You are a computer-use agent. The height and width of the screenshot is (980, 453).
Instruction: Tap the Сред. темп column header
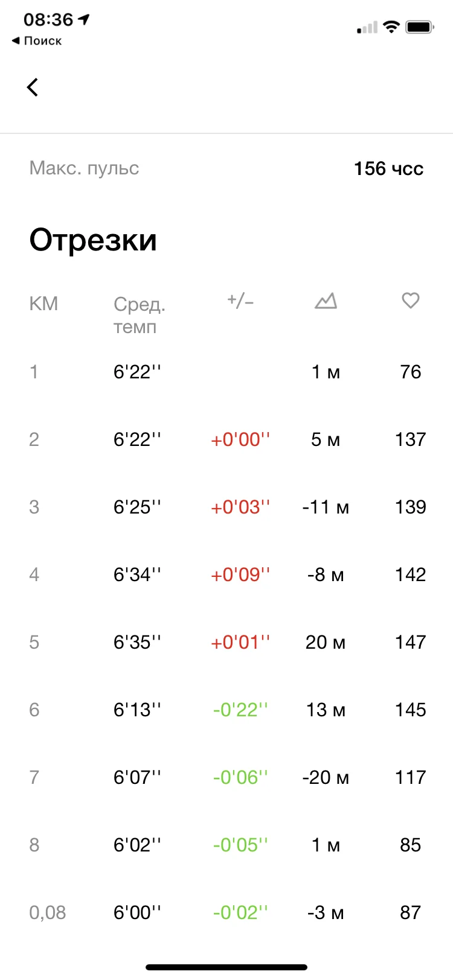(139, 315)
